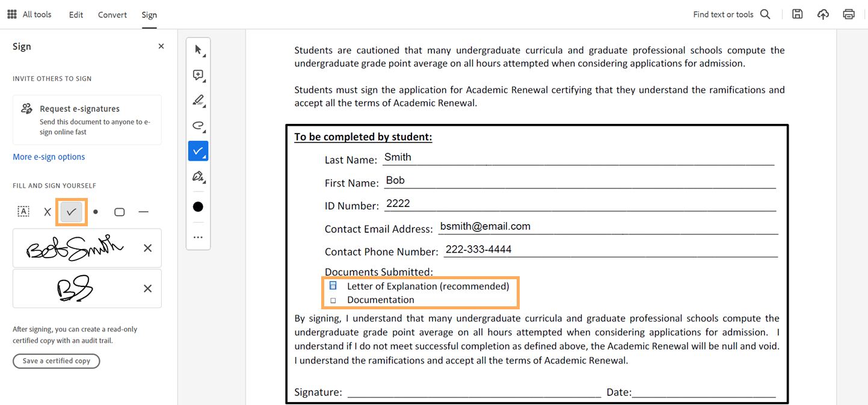
Task: Click the search magnifier icon
Action: pos(765,14)
